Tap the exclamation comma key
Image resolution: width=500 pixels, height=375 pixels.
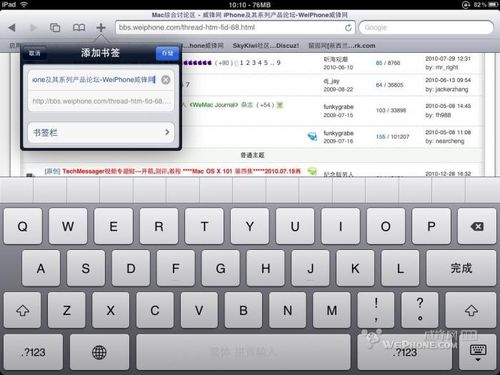point(376,310)
